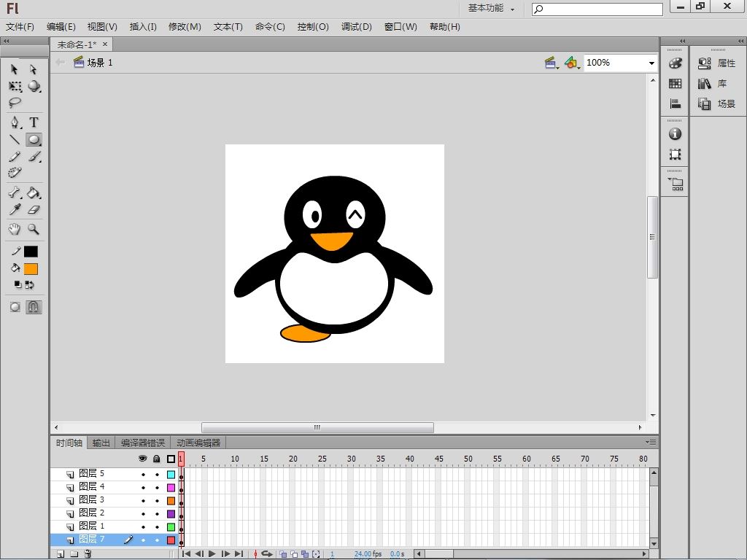Select the 图层 1 layer row
747x560 pixels.
(x=114, y=526)
